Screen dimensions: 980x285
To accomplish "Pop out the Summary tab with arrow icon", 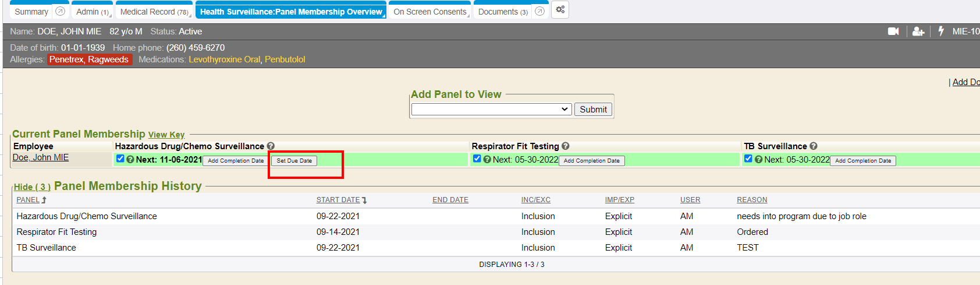I will tap(60, 12).
